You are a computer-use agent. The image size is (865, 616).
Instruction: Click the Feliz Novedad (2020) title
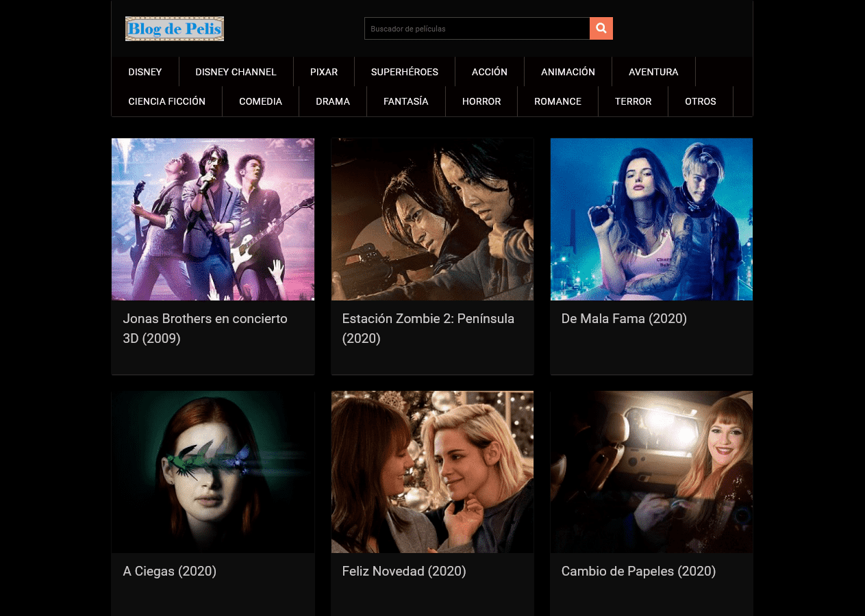[x=404, y=572]
